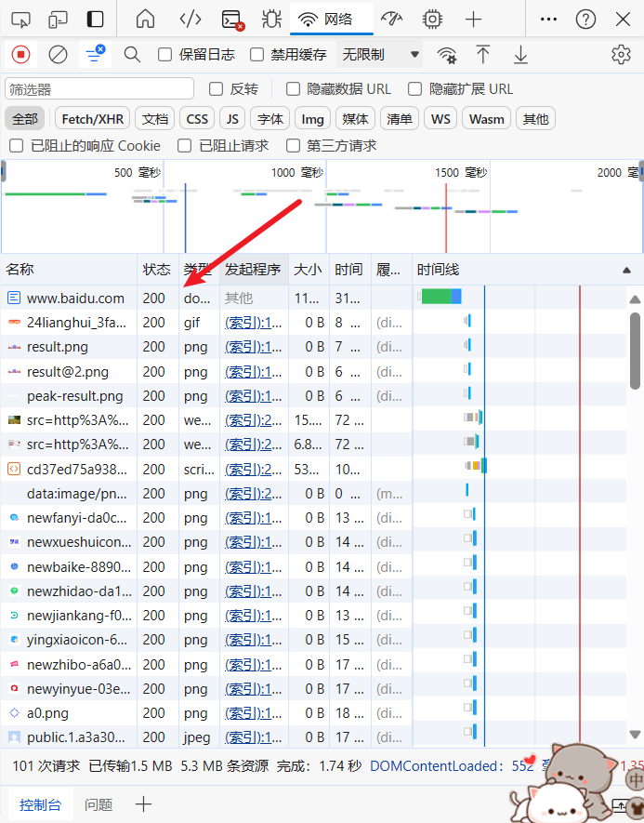
Task: Filter requests by 全部
Action: coord(25,119)
